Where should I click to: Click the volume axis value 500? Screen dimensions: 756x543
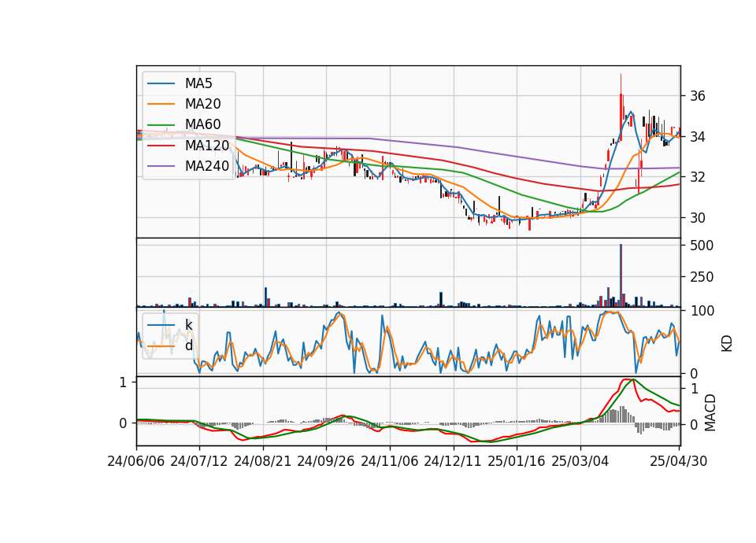(x=702, y=246)
